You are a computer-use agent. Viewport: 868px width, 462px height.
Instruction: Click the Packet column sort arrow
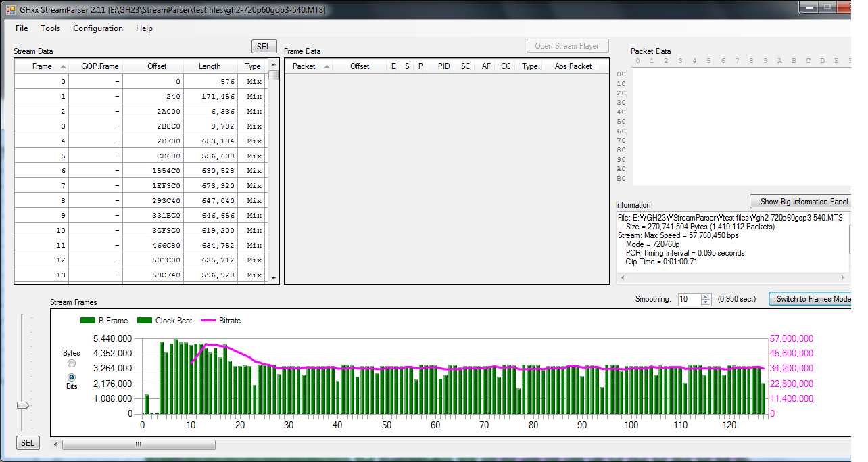coord(327,66)
